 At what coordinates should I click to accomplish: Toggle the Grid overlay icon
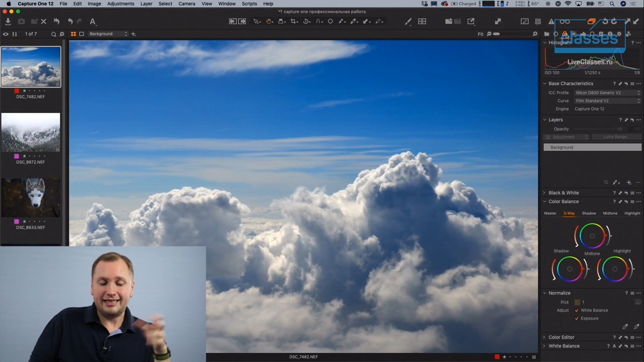[x=538, y=22]
